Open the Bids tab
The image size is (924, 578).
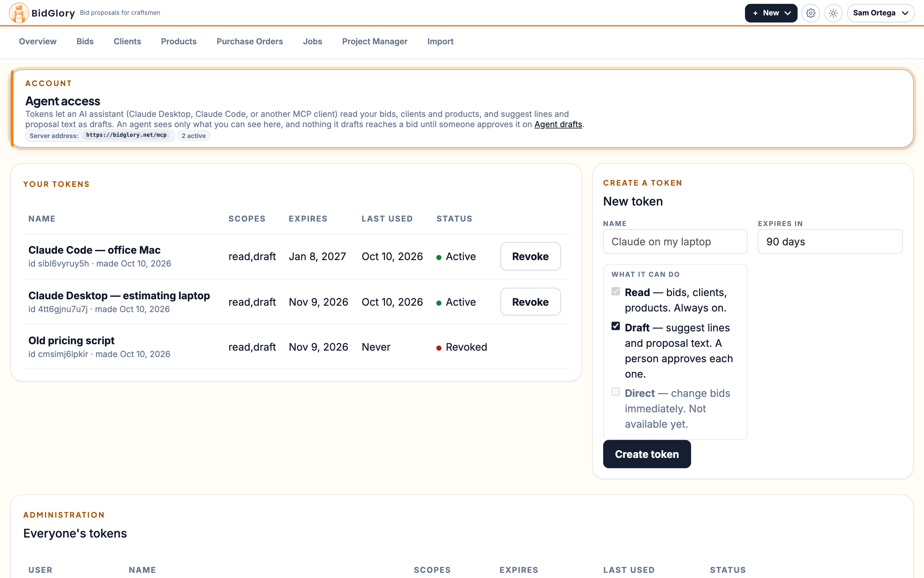coord(85,41)
